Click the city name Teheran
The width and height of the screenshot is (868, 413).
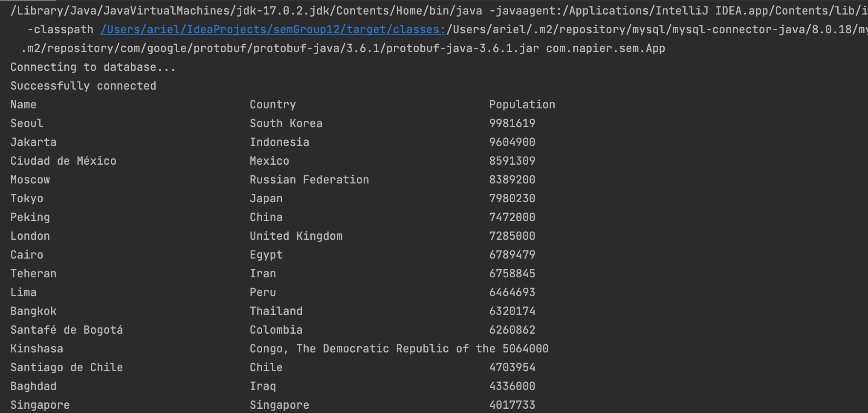pos(33,273)
